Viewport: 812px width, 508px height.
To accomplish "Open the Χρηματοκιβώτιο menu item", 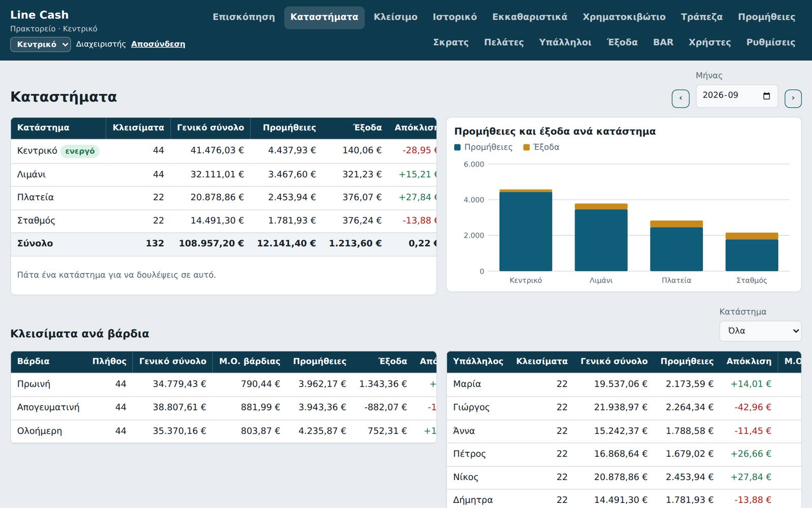I will pyautogui.click(x=624, y=17).
